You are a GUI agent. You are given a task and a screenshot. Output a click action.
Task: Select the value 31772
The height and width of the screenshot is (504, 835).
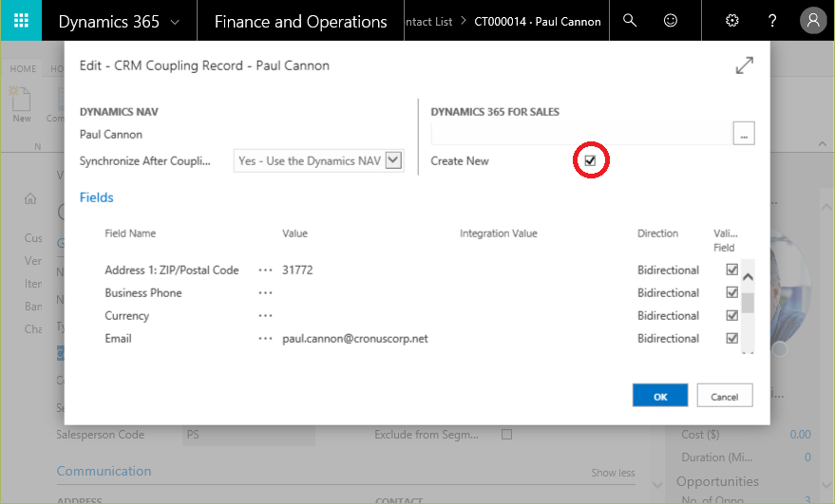coord(297,270)
